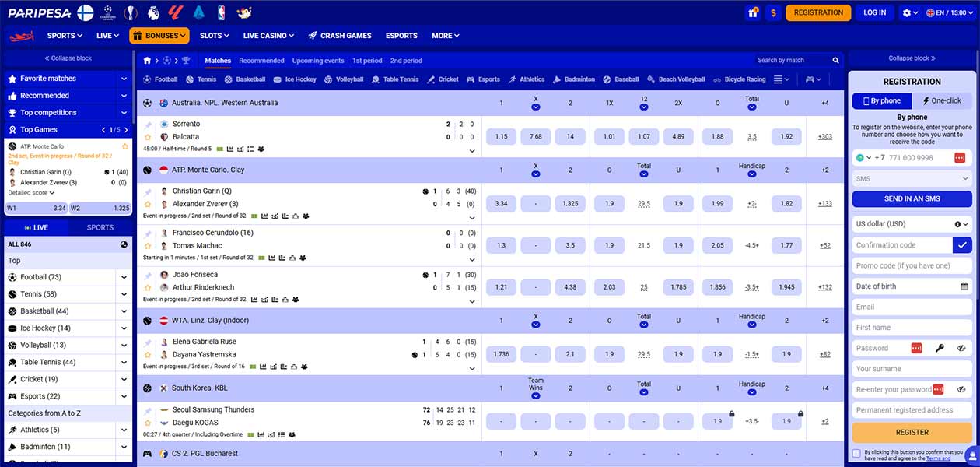
Task: Filter by Ice Hockey in the sports bar
Action: tap(295, 79)
